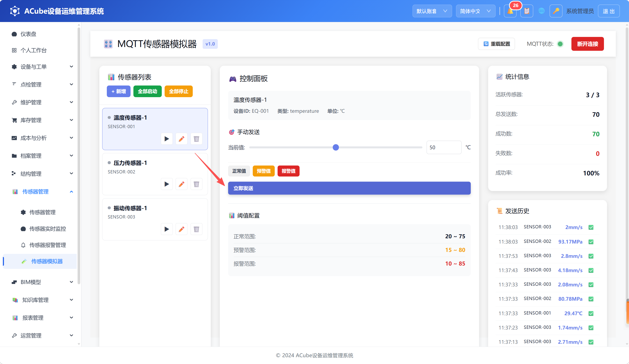Open the 简体中文 language dropdown
The width and height of the screenshot is (629, 364).
click(x=476, y=11)
